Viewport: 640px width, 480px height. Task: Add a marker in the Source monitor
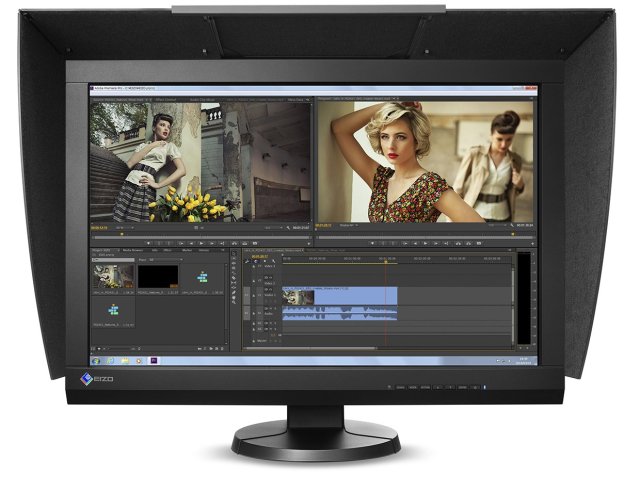click(x=149, y=243)
